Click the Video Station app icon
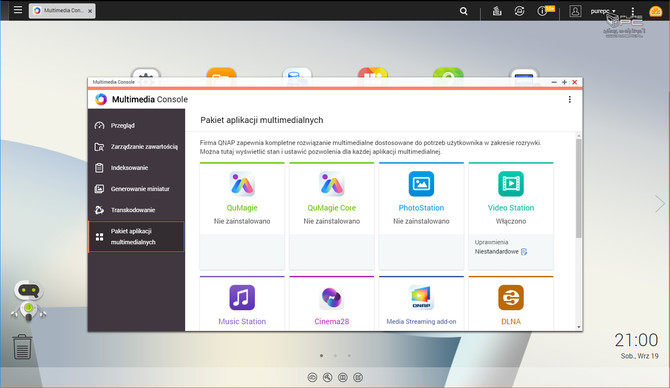Image resolution: width=670 pixels, height=388 pixels. (x=511, y=184)
